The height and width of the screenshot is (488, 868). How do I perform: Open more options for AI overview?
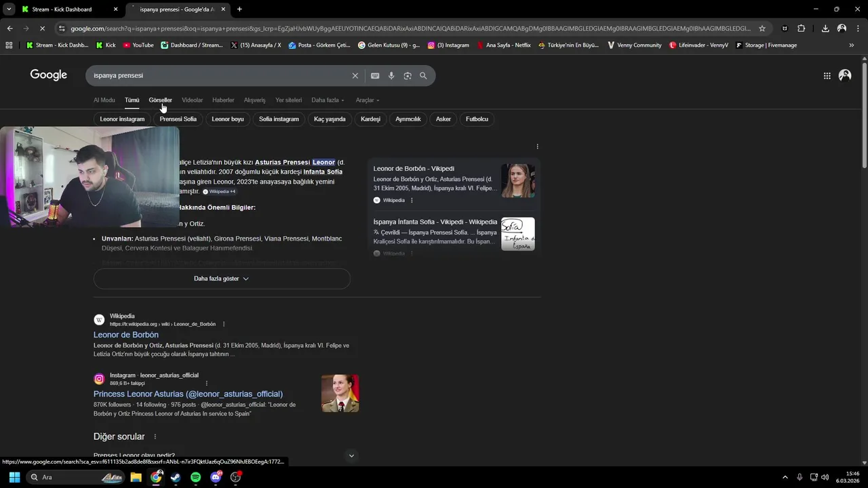tap(538, 146)
